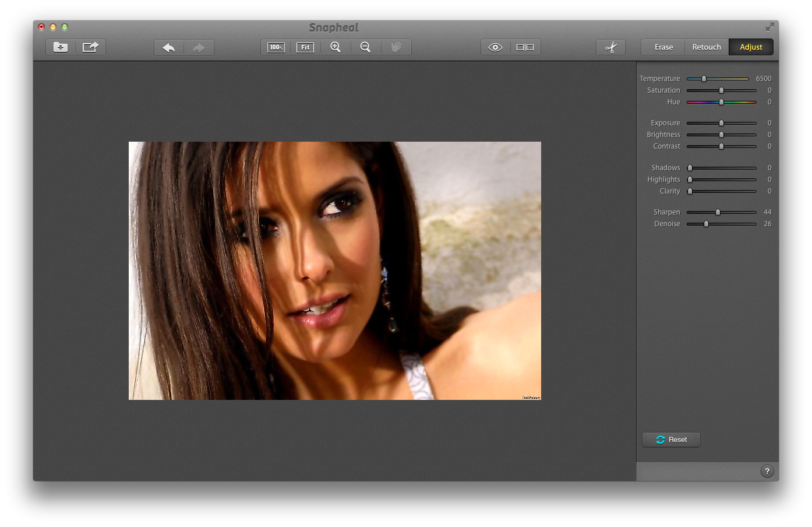Click the open image icon

61,47
